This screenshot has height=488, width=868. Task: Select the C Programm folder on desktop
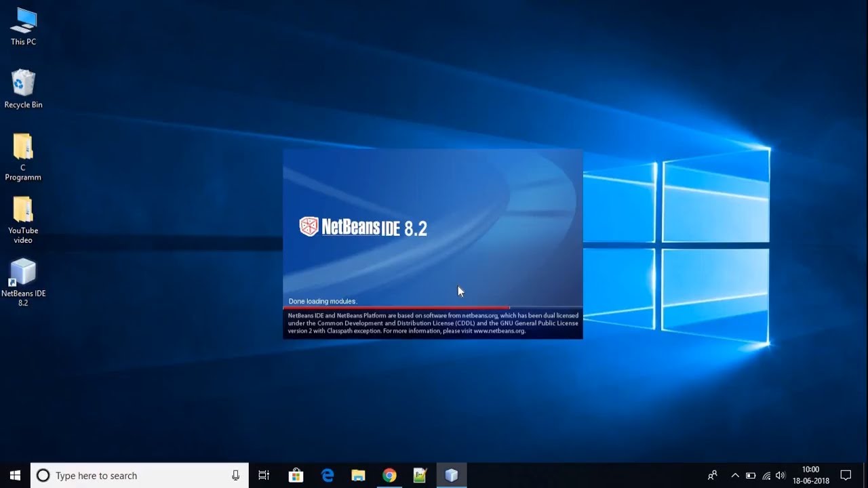[x=23, y=157]
